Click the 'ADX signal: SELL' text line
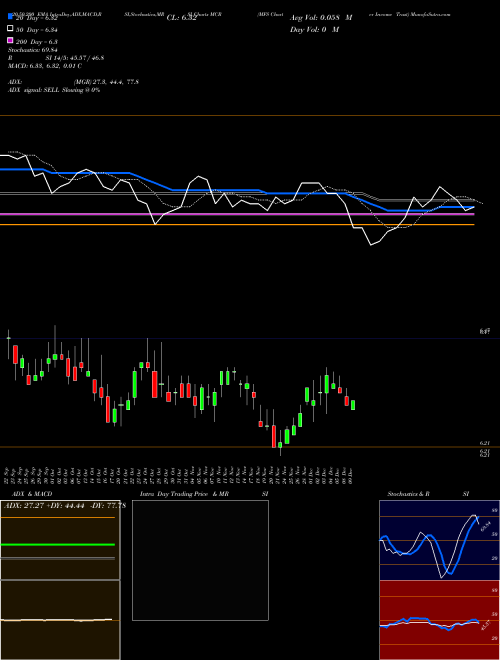Image resolution: width=500 pixels, height=660 pixels. click(x=54, y=90)
